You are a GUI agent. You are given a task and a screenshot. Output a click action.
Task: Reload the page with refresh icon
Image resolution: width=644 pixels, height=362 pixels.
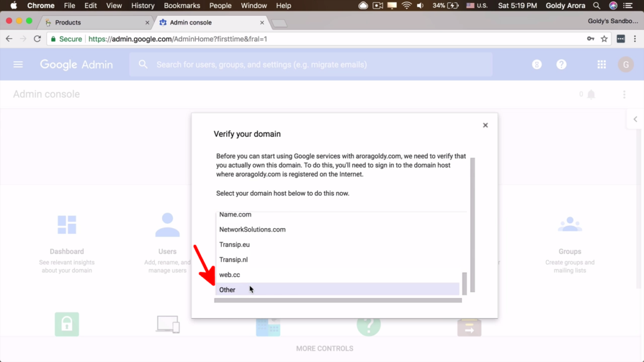(x=38, y=39)
